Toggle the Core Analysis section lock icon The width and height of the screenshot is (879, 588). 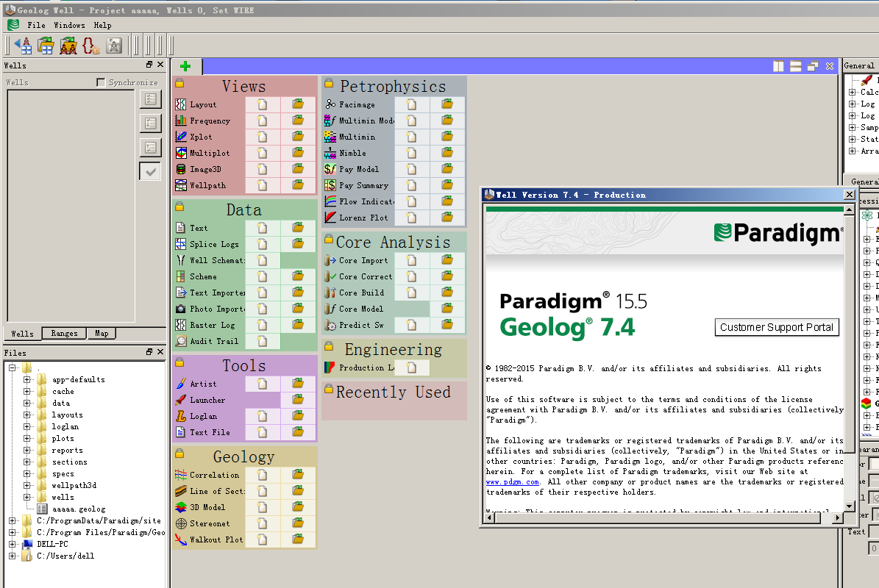329,239
